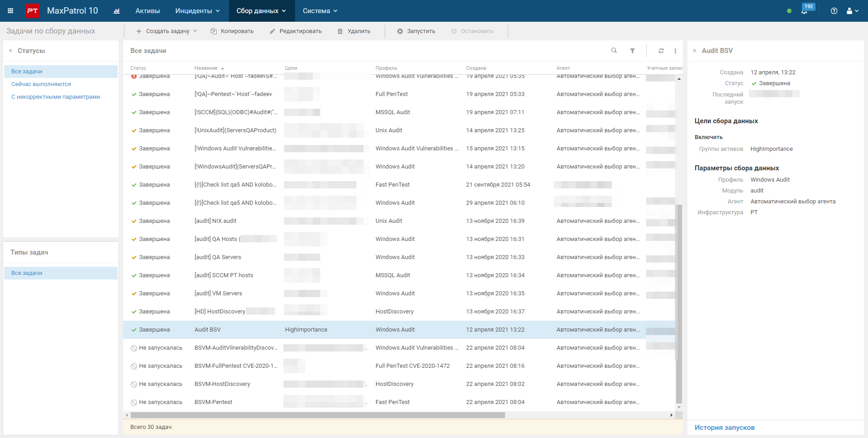Image resolution: width=868 pixels, height=438 pixels.
Task: Select the Audit BSV task row
Action: coord(399,330)
